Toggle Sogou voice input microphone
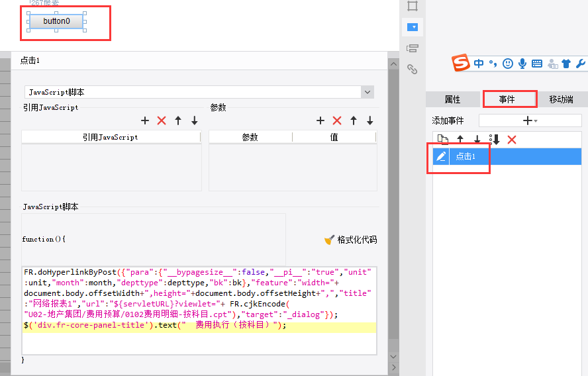588x376 pixels. coord(522,64)
